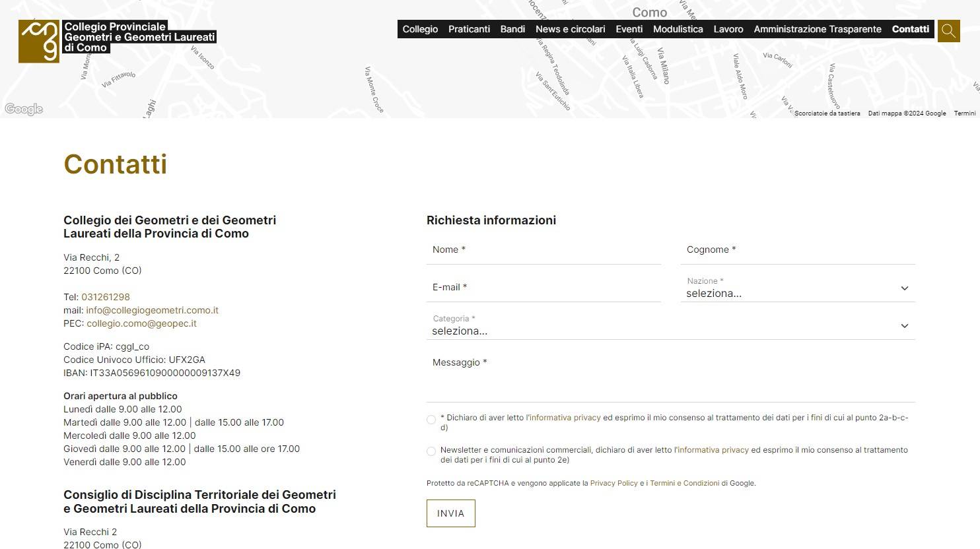Click the Collegio Geometri logo

click(118, 41)
